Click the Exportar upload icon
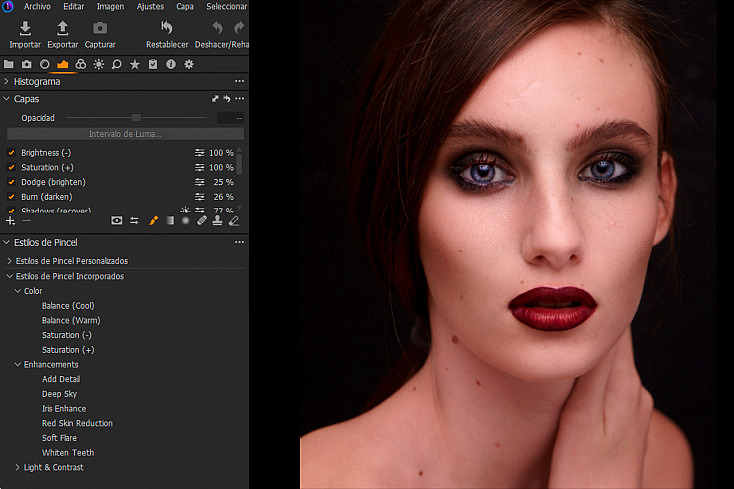Viewport: 734px width, 489px height. 62,29
